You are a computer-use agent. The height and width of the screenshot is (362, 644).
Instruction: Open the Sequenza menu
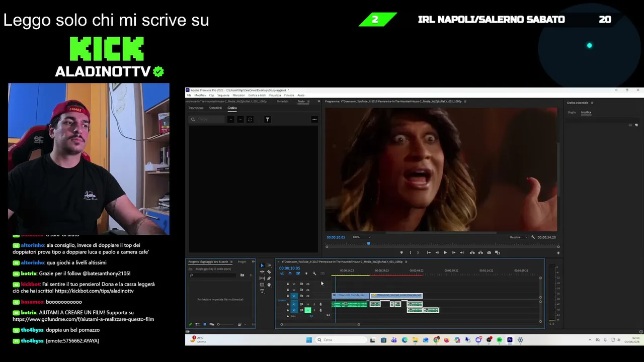click(x=223, y=95)
